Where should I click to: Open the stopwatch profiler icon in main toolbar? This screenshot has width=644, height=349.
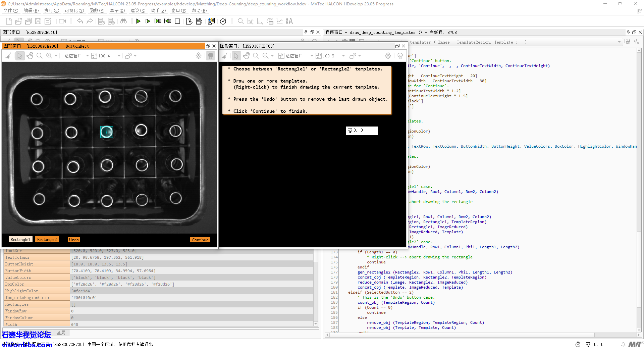(x=223, y=21)
